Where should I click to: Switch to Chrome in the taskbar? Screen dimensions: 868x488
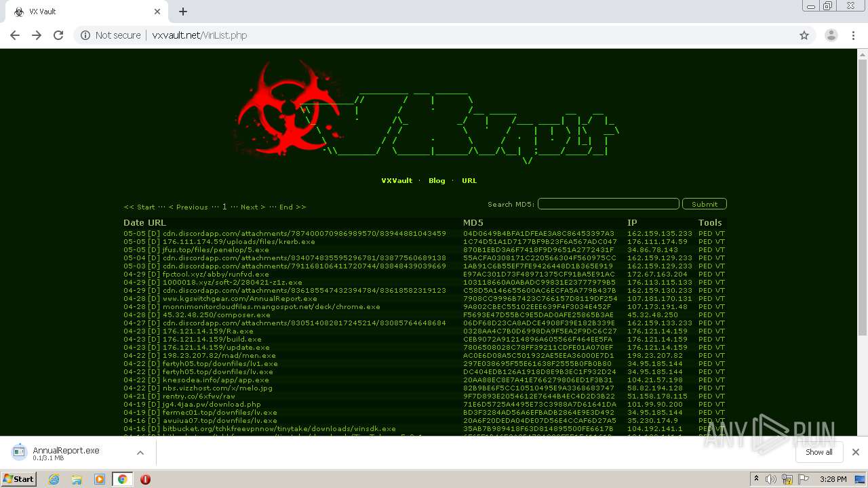pos(122,479)
